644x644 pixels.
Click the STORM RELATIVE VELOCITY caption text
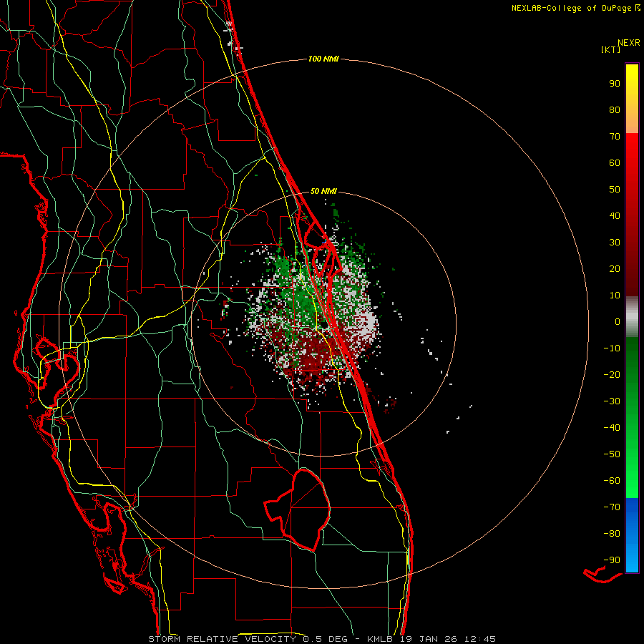[x=222, y=639]
